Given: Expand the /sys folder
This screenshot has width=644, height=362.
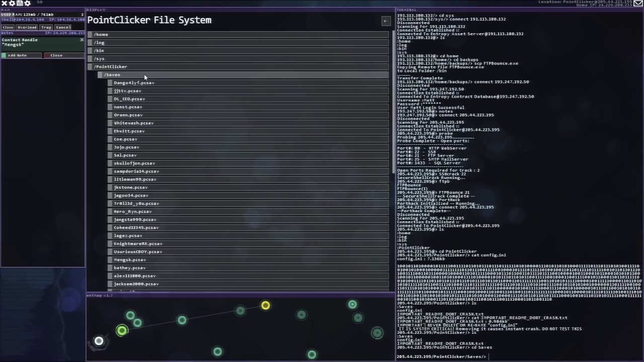Looking at the screenshot, I should [238, 59].
